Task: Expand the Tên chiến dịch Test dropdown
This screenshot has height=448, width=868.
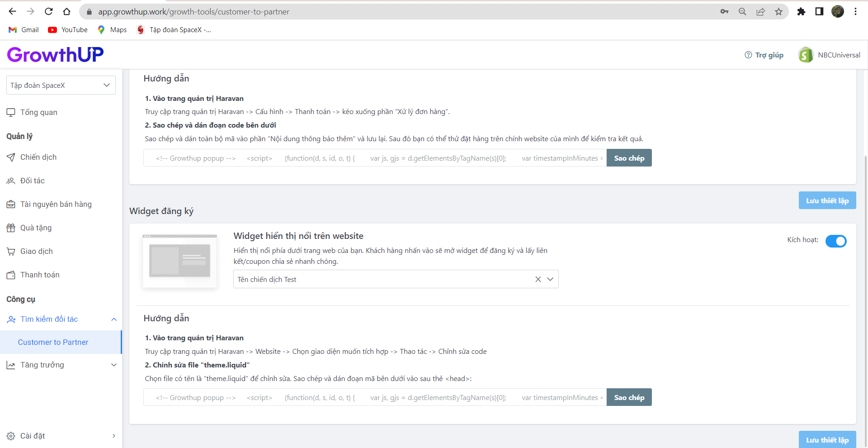Action: click(x=550, y=279)
